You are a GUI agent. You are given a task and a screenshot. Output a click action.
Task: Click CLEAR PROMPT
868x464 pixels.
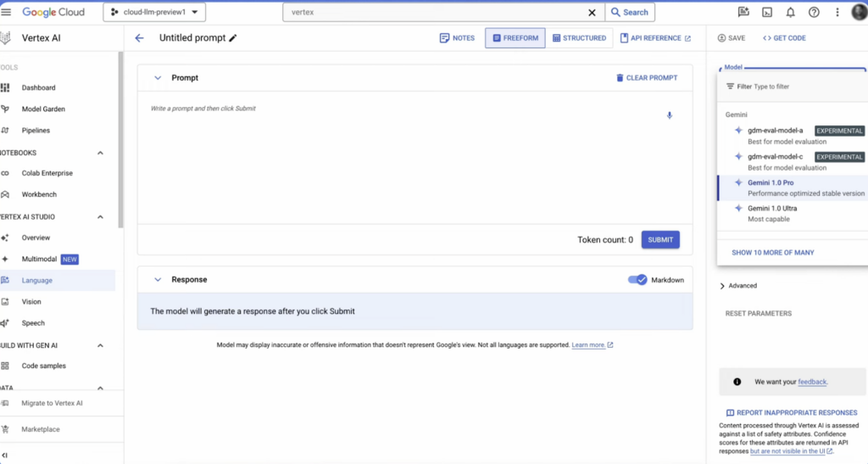tap(647, 78)
